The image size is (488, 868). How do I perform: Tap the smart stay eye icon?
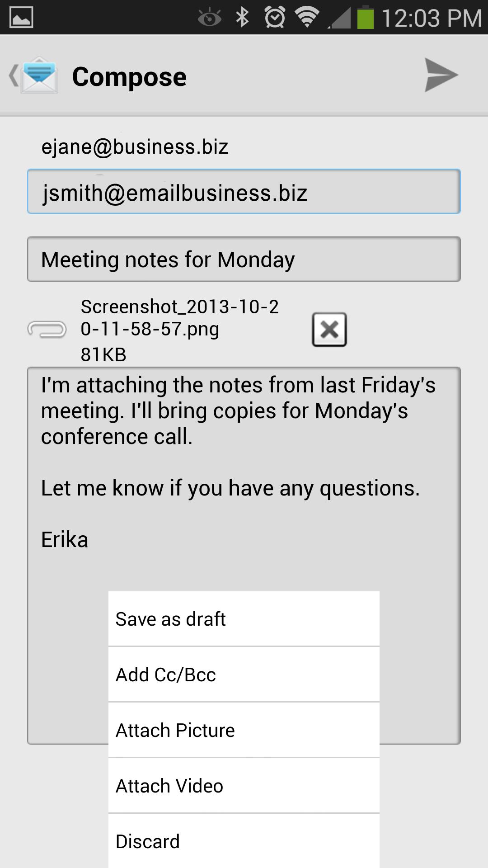tap(209, 18)
